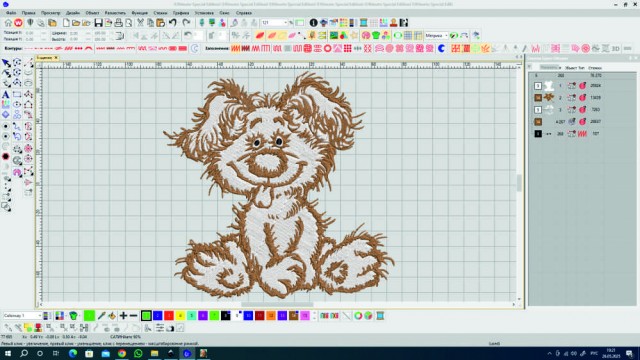This screenshot has height=360, width=640.
Task: Expand the zoom factor dropdown
Action: [286, 23]
